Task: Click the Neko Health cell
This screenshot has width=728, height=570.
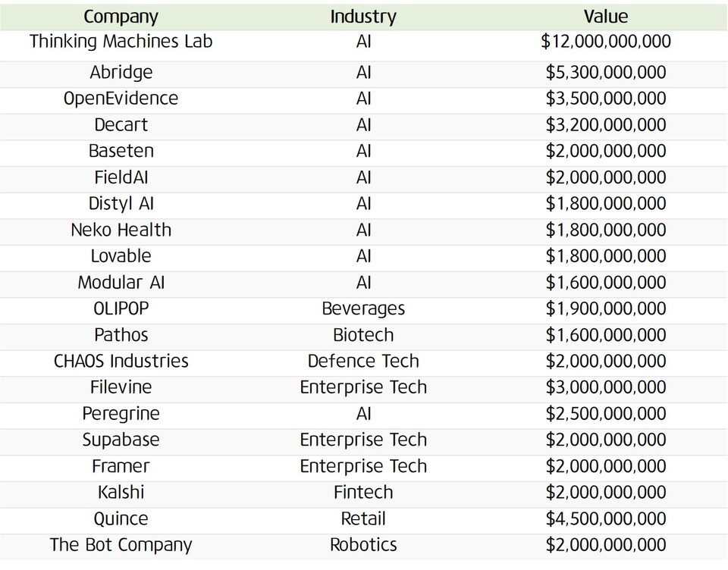Action: click(121, 230)
